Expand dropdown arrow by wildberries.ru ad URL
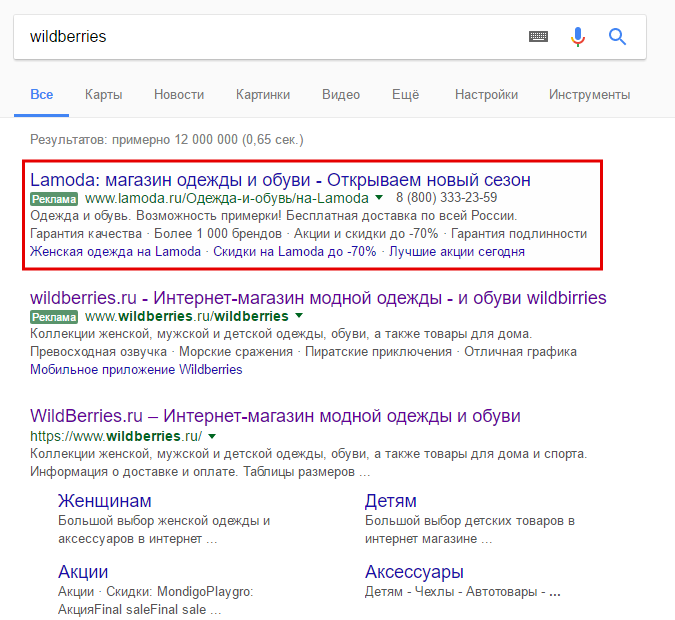Screen dimensions: 675x620 (x=298, y=317)
